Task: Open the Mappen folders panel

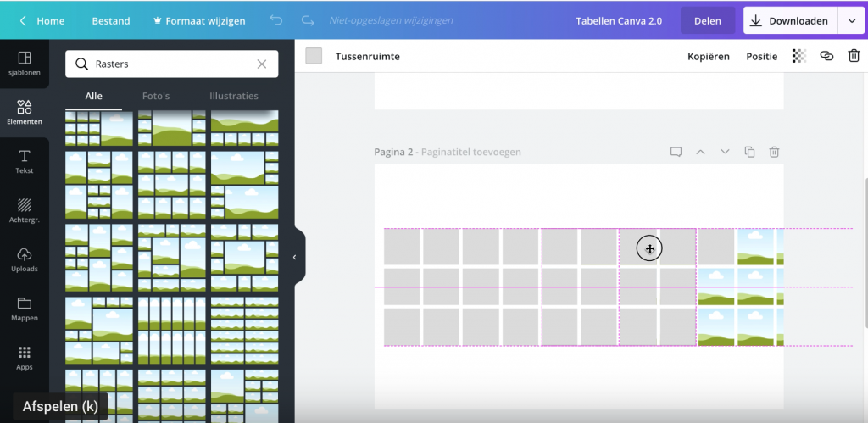Action: 24,309
